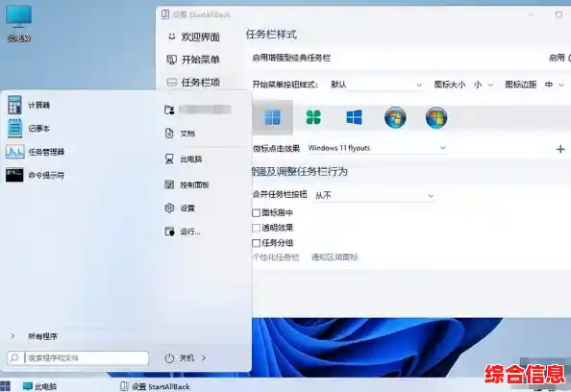Viewport: 571px width, 392px height.
Task: Open the 欢迎界面 section
Action: 193,37
